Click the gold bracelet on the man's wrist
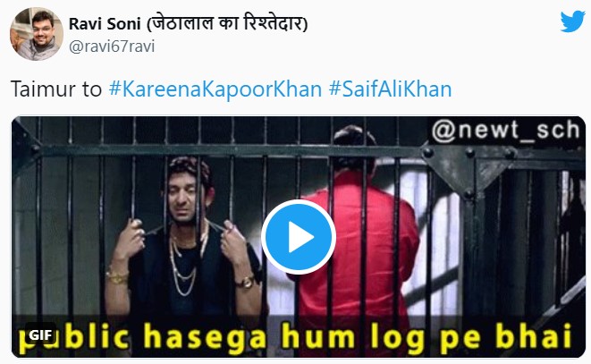The width and height of the screenshot is (591, 364). pos(117,277)
